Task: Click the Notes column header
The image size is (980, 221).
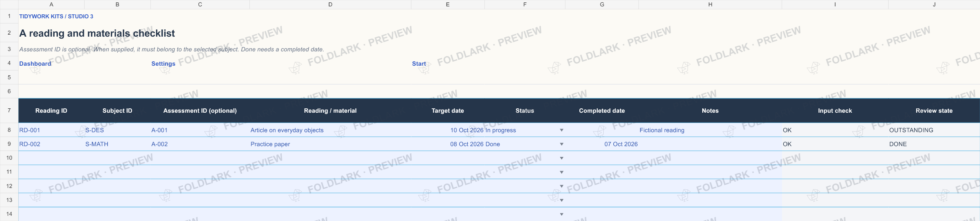Action: pyautogui.click(x=710, y=111)
